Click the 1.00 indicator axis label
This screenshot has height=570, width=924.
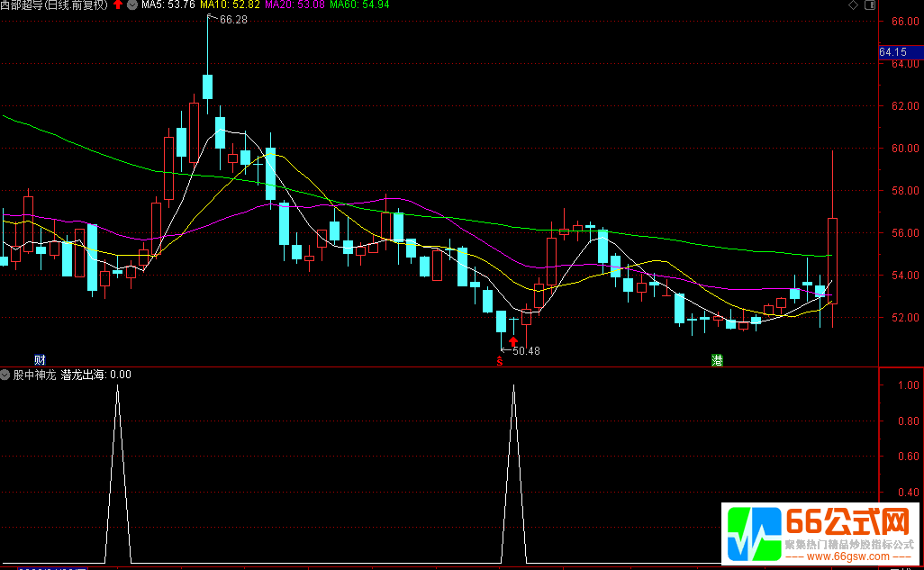coord(908,385)
